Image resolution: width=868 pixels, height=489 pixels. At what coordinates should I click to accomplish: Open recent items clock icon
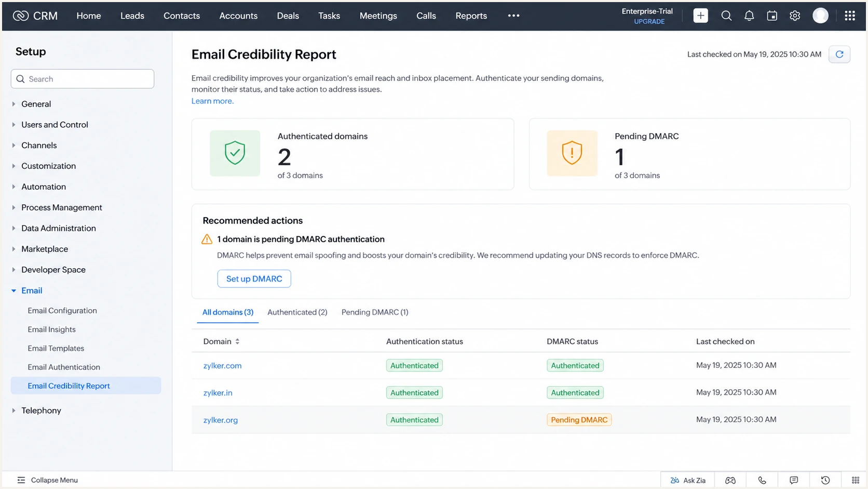825,480
